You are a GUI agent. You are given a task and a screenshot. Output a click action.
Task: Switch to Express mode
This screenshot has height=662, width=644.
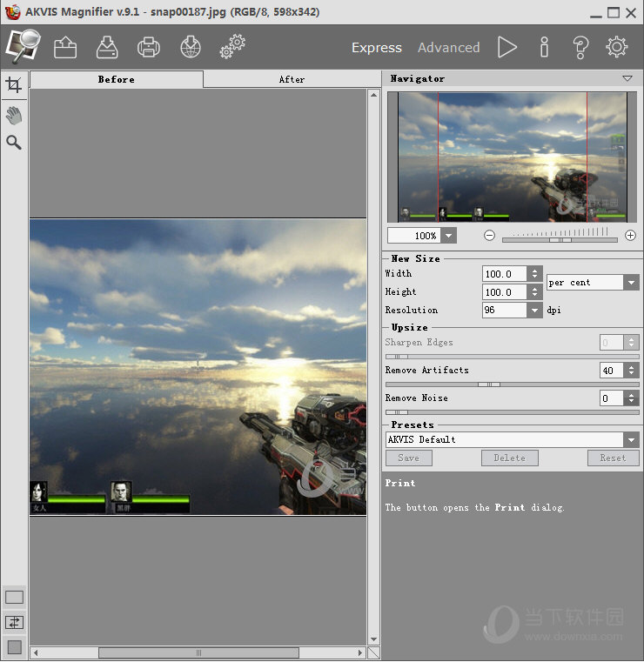click(x=377, y=47)
